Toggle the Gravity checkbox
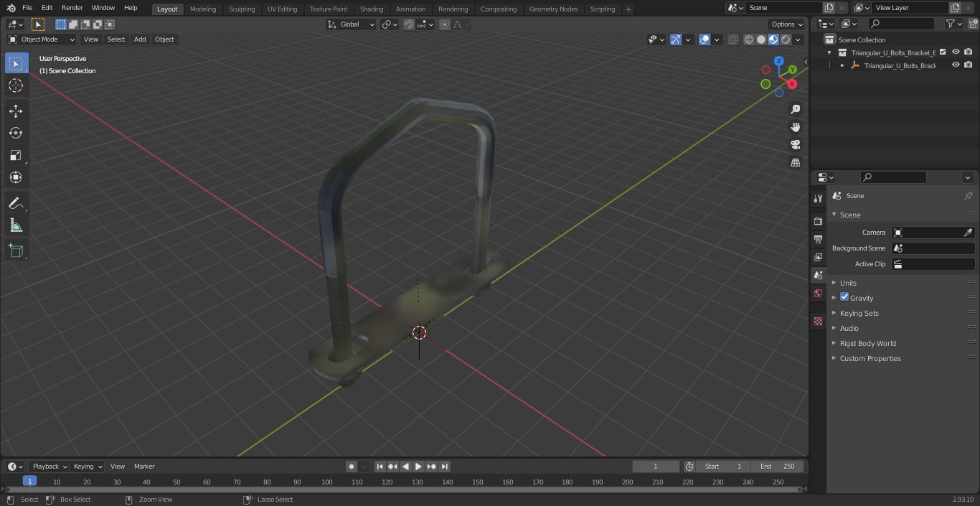 pos(844,297)
